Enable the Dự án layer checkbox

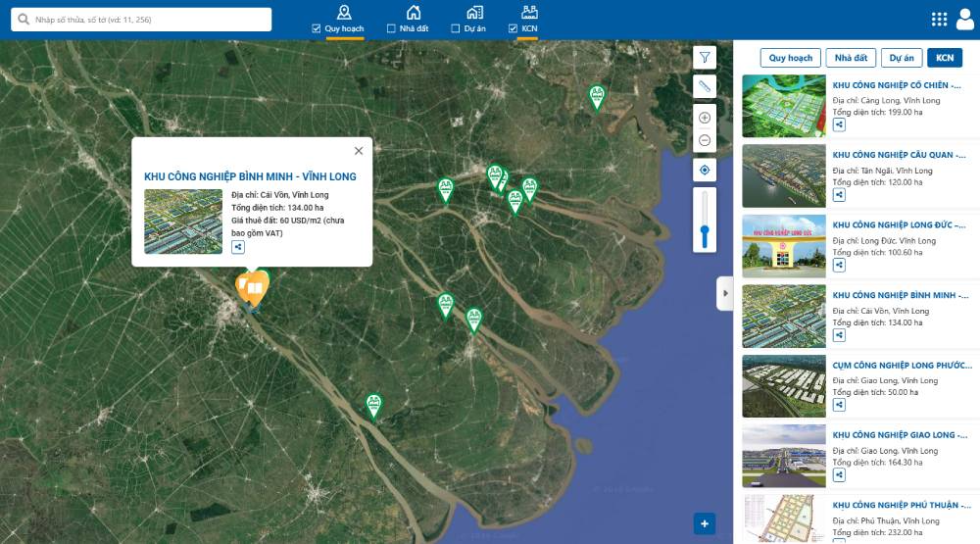pos(455,29)
